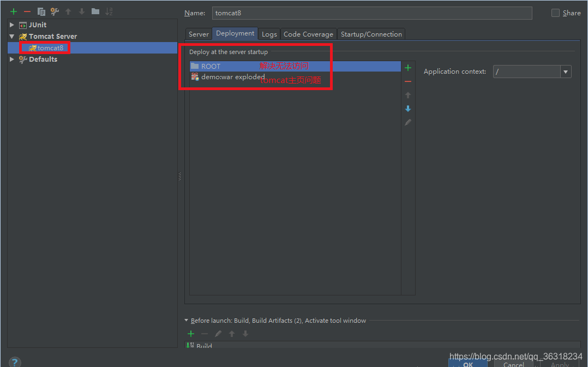Collapse the Tomcat Server group

(x=11, y=36)
